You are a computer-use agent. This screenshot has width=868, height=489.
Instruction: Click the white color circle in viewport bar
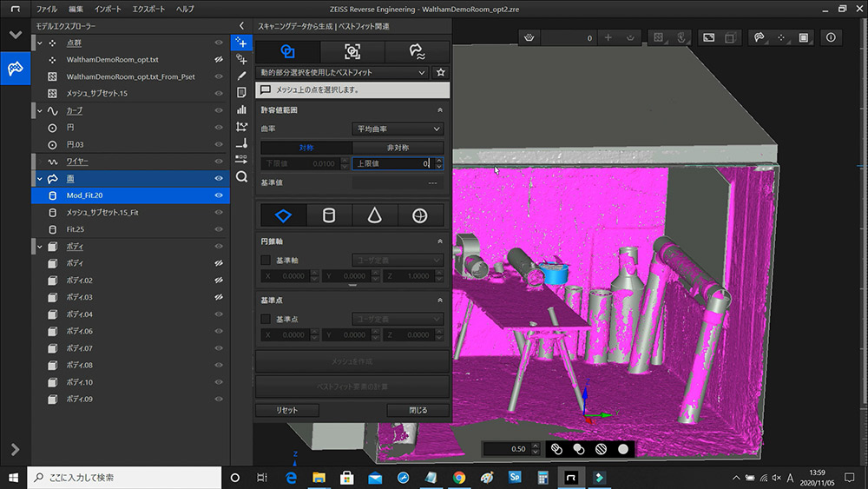click(x=622, y=449)
